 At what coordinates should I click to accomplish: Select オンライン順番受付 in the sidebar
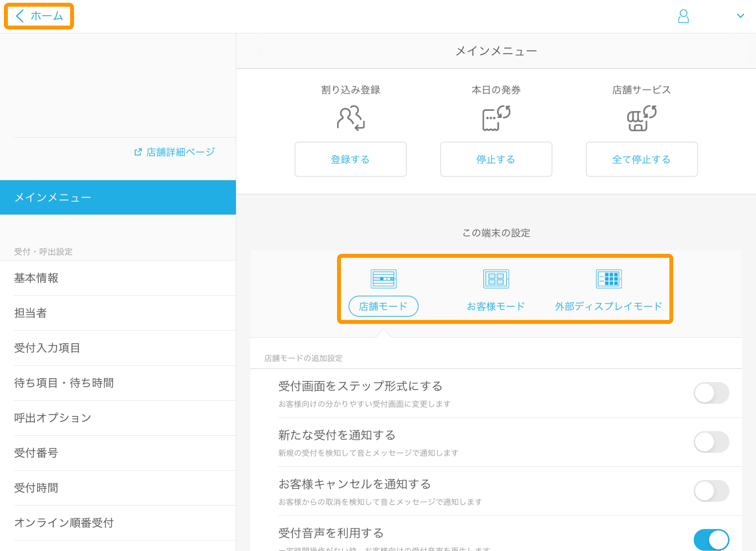pos(64,523)
